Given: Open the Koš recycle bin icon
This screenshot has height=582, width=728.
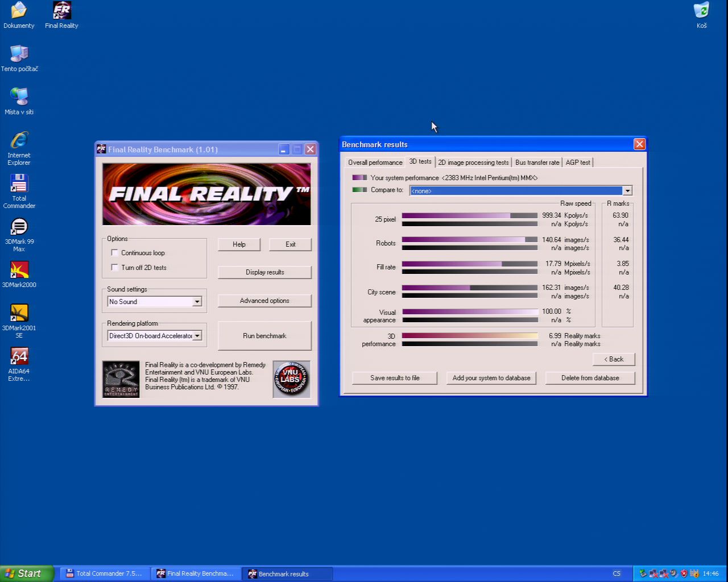Looking at the screenshot, I should coord(702,15).
